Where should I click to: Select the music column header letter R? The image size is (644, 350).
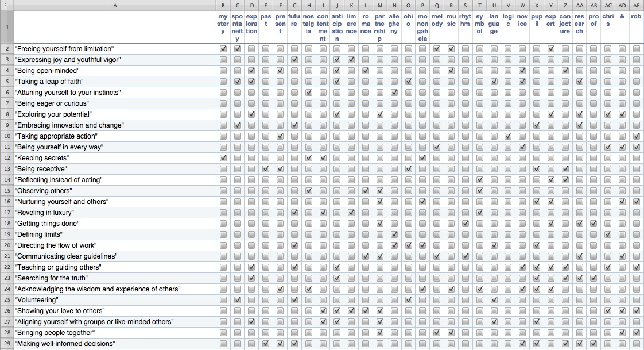pos(451,6)
